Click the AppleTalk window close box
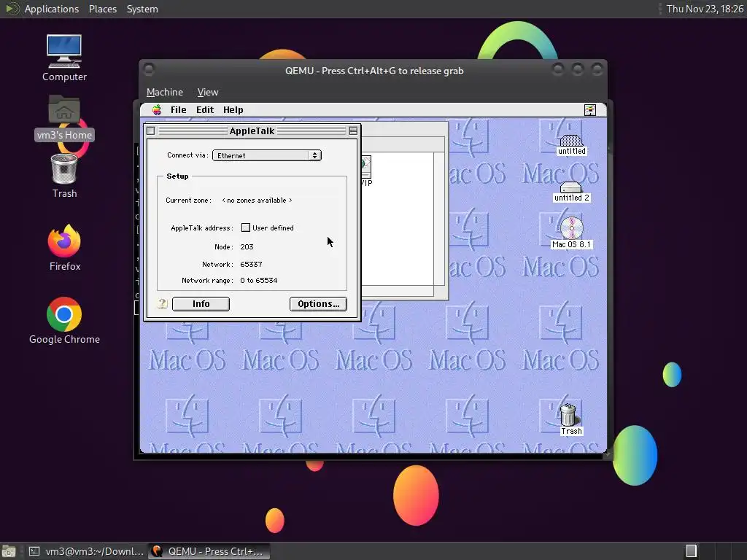Viewport: 747px width, 560px height. click(150, 131)
